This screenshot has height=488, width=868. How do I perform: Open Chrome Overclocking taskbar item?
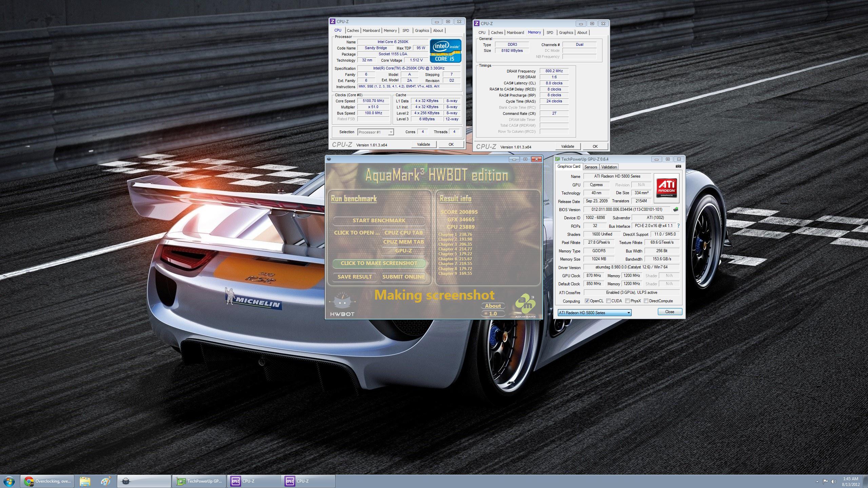47,481
